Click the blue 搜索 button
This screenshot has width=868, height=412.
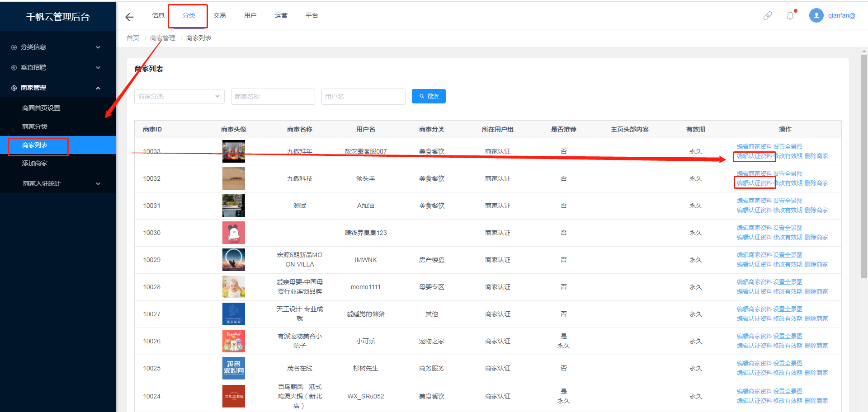pyautogui.click(x=429, y=96)
